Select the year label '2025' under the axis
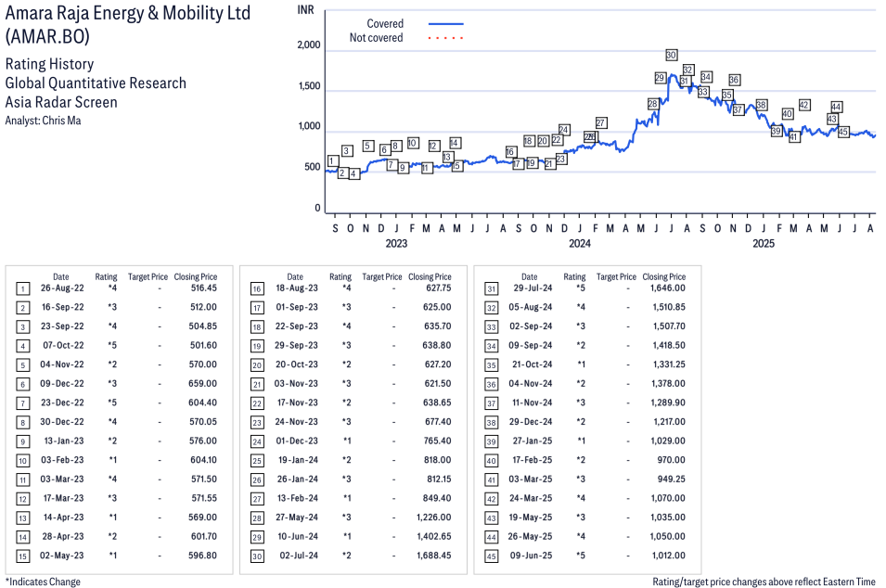The height and width of the screenshot is (588, 886). click(764, 243)
